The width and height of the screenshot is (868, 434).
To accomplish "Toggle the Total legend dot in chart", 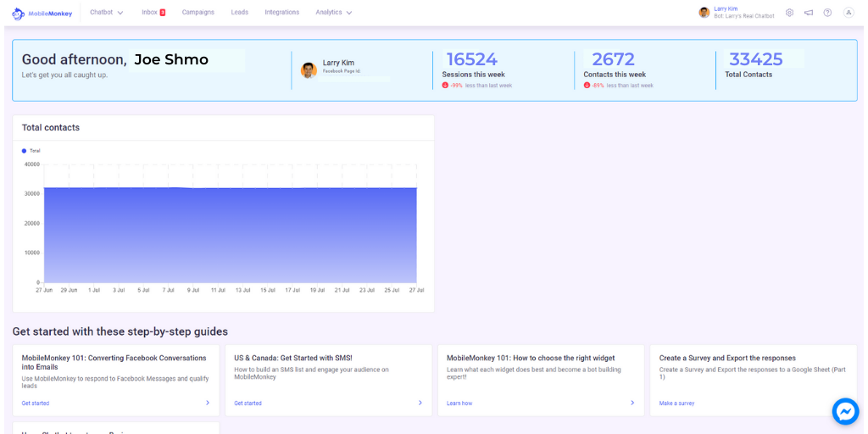I will click(24, 151).
